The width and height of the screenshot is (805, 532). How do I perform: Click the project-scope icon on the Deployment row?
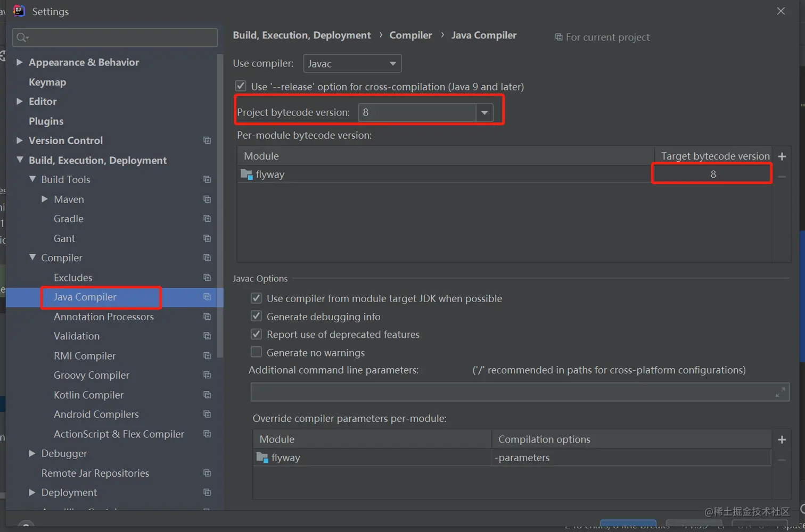click(207, 493)
